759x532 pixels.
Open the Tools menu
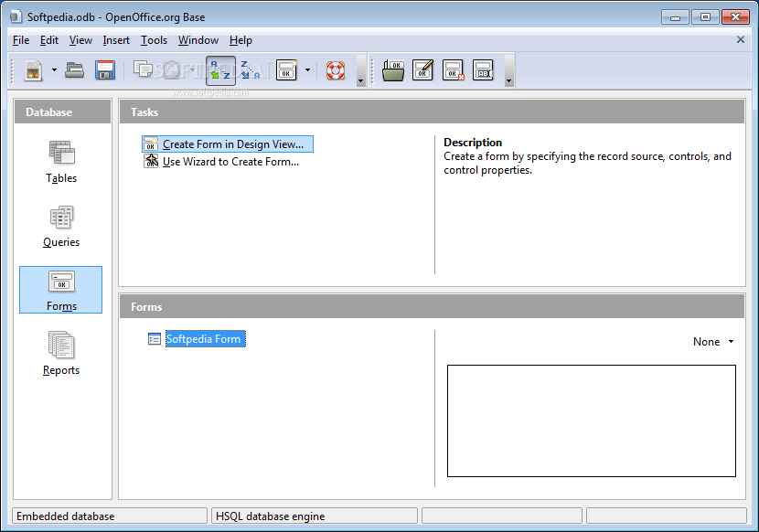coord(154,40)
